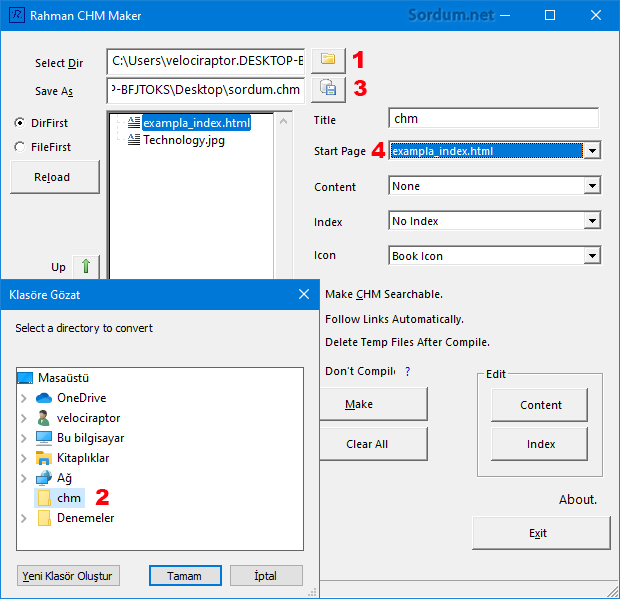Click the Tamam button in folder dialog

coord(185,576)
